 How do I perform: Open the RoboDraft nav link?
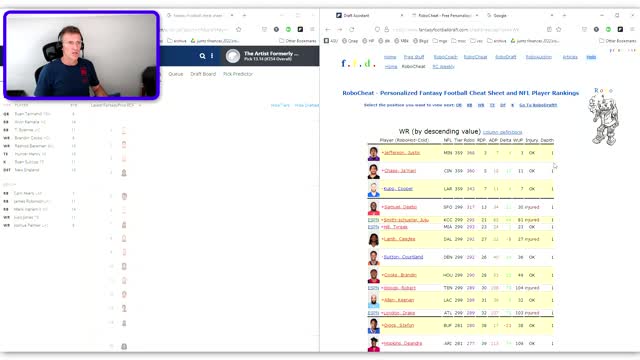pos(506,57)
